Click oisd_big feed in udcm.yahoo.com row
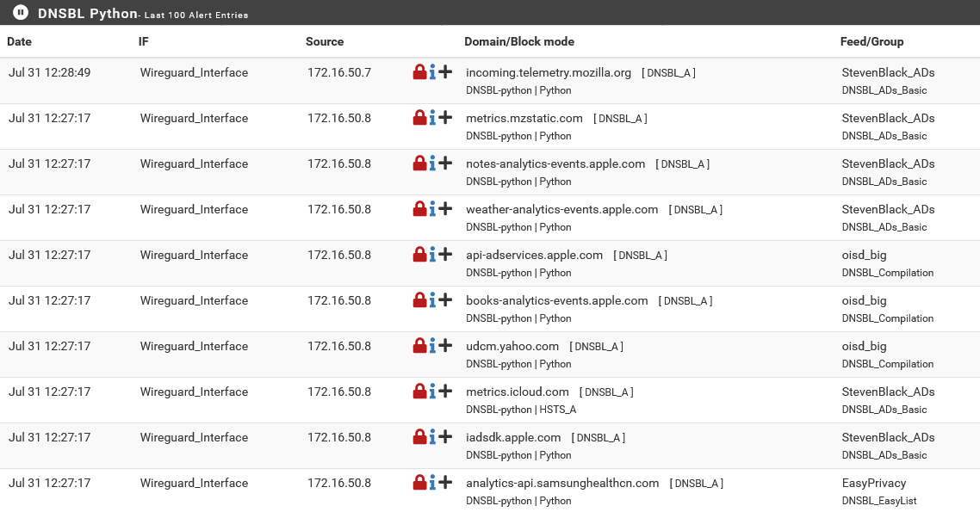 [x=865, y=346]
